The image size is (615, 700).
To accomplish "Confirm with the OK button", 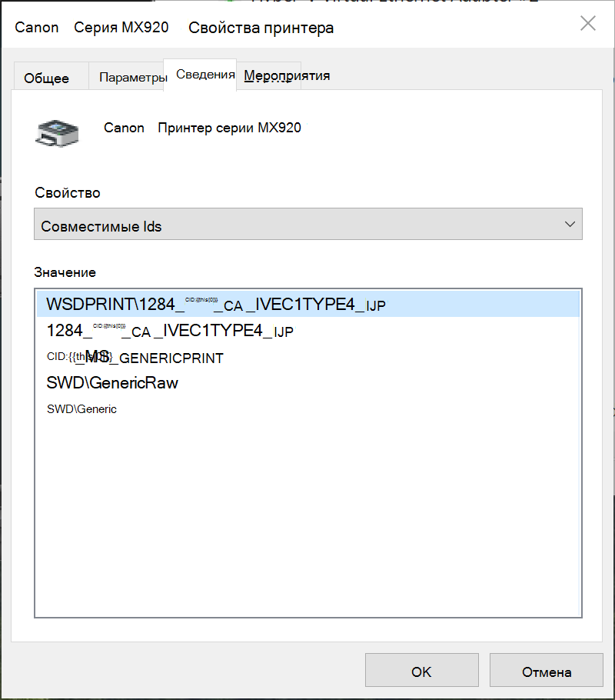I will pyautogui.click(x=422, y=670).
